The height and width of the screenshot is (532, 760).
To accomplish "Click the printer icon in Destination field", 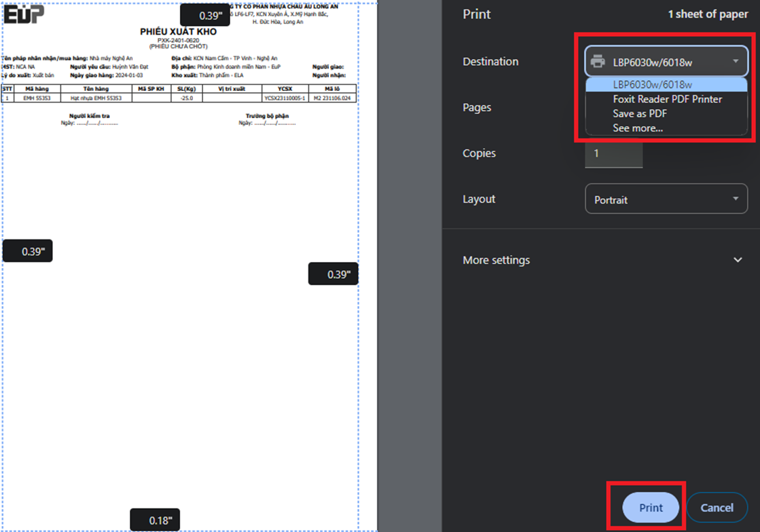I will tap(598, 62).
